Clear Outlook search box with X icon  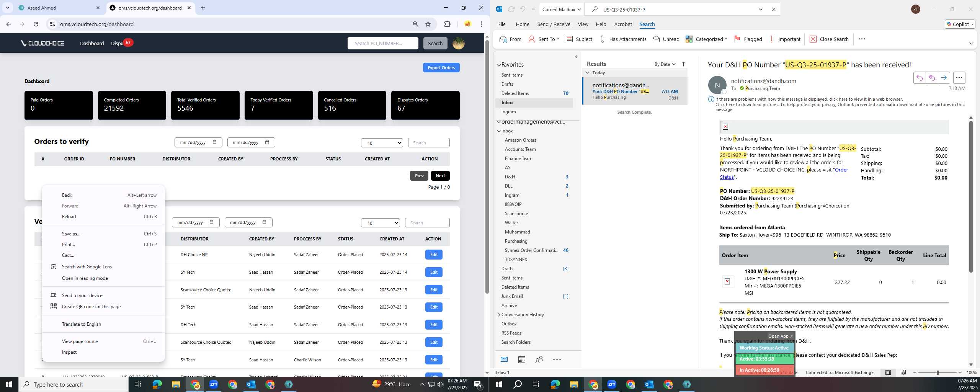point(773,9)
